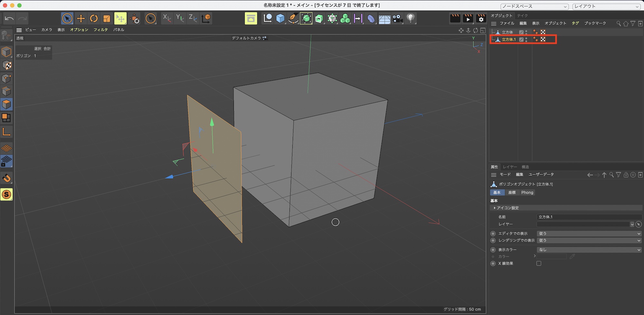Toggle the X axis lock
644x315 pixels.
point(167,19)
